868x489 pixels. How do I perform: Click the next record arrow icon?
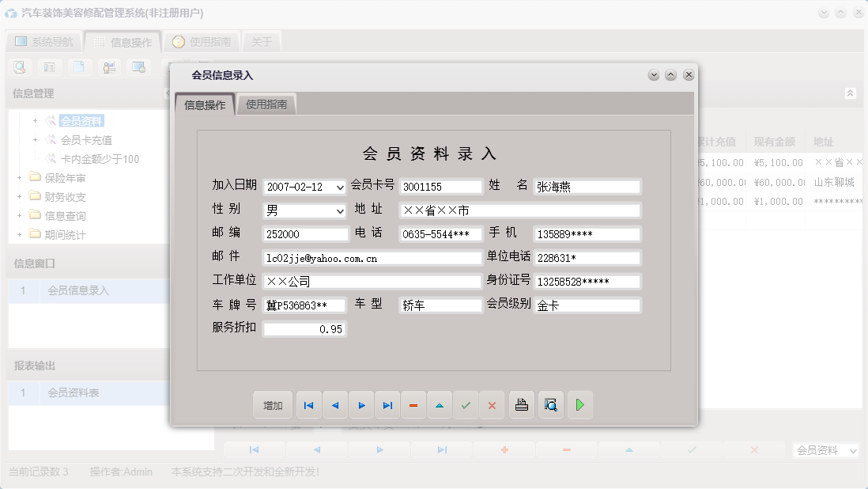point(361,405)
